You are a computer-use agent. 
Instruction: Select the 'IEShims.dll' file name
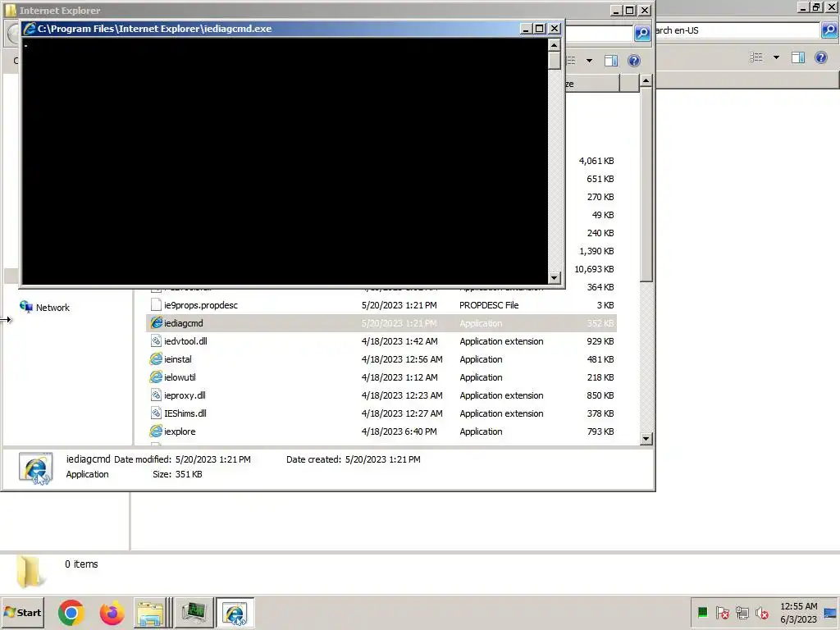(x=185, y=413)
